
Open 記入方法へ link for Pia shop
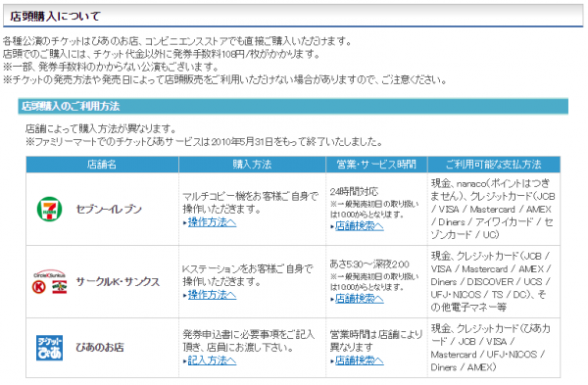pos(212,361)
